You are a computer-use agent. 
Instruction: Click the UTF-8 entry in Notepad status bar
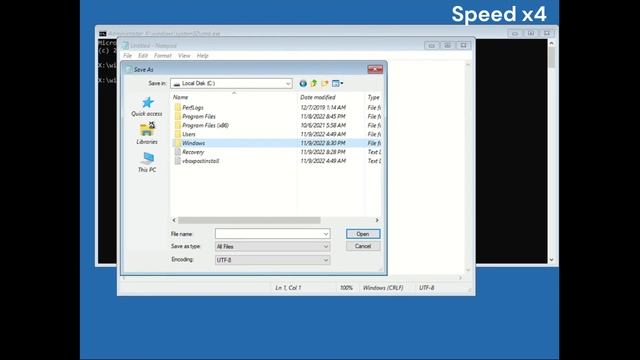point(427,288)
